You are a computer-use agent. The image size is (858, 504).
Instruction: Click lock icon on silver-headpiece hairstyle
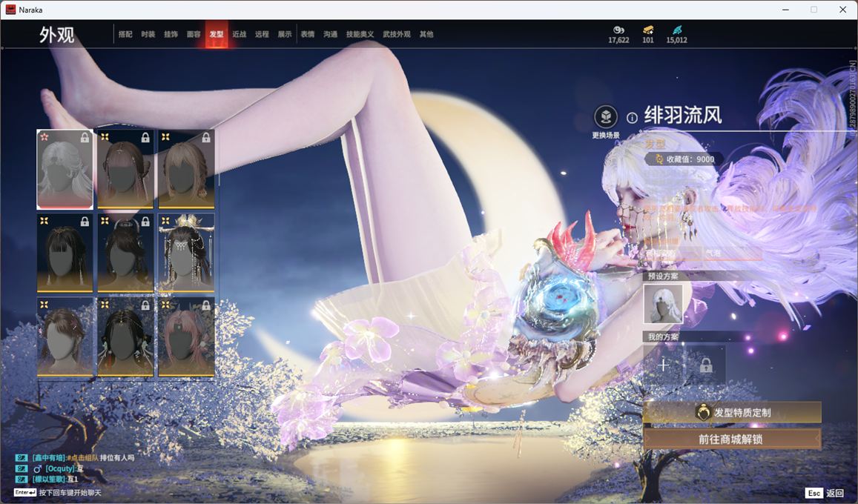pyautogui.click(x=145, y=222)
